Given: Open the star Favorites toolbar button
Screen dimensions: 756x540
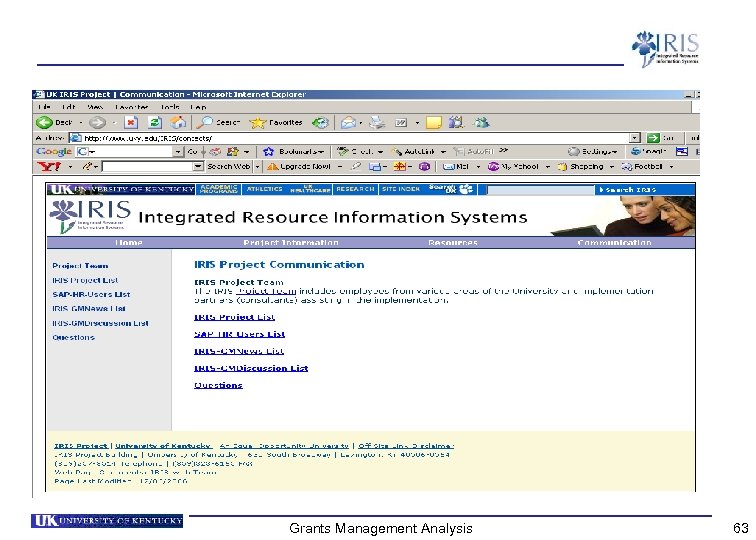Looking at the screenshot, I should 276,122.
